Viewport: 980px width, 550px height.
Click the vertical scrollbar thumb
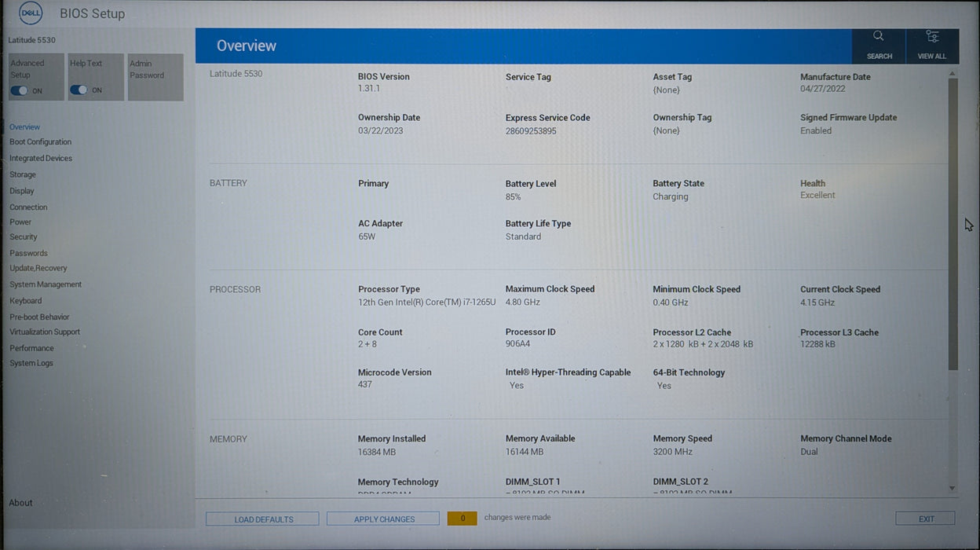(953, 224)
